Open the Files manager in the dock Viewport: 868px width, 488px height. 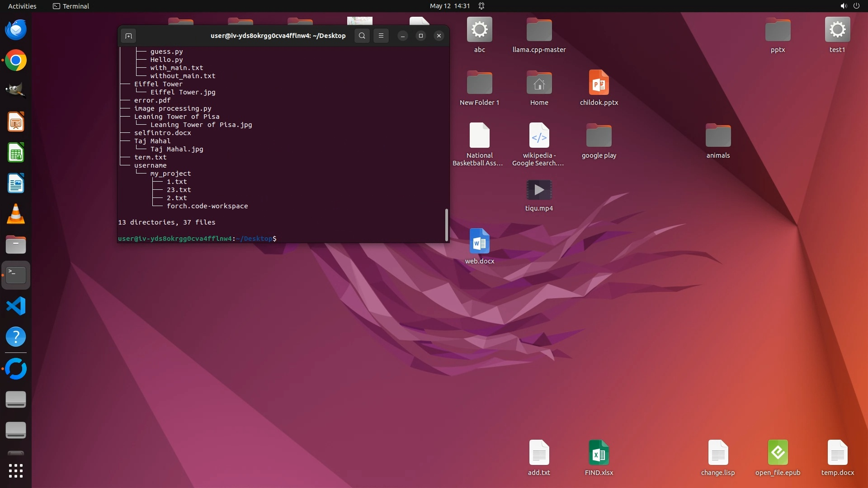point(16,245)
